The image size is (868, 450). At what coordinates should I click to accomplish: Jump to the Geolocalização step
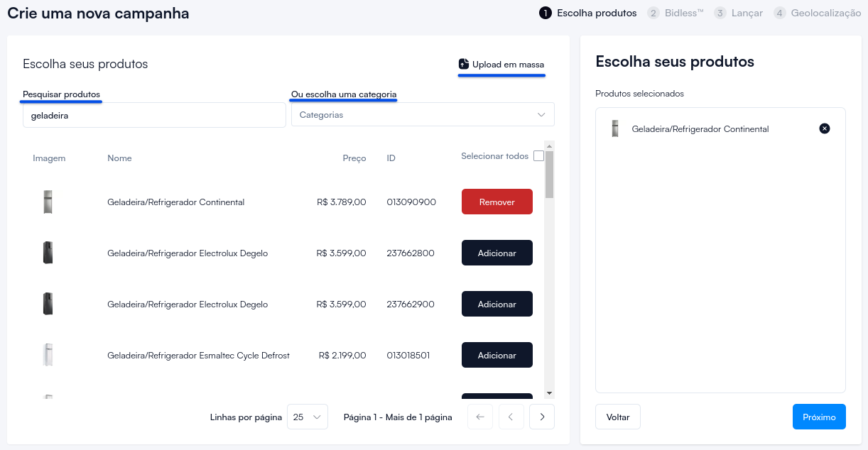coord(818,13)
